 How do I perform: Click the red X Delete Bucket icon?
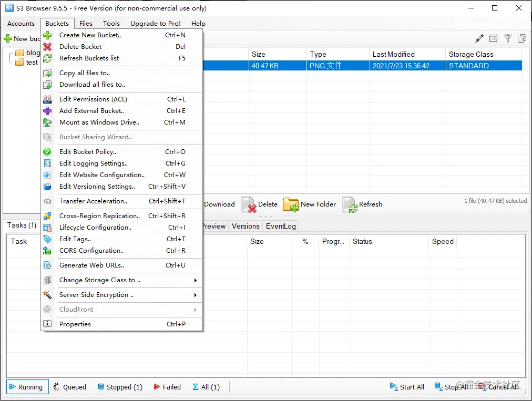(x=47, y=46)
